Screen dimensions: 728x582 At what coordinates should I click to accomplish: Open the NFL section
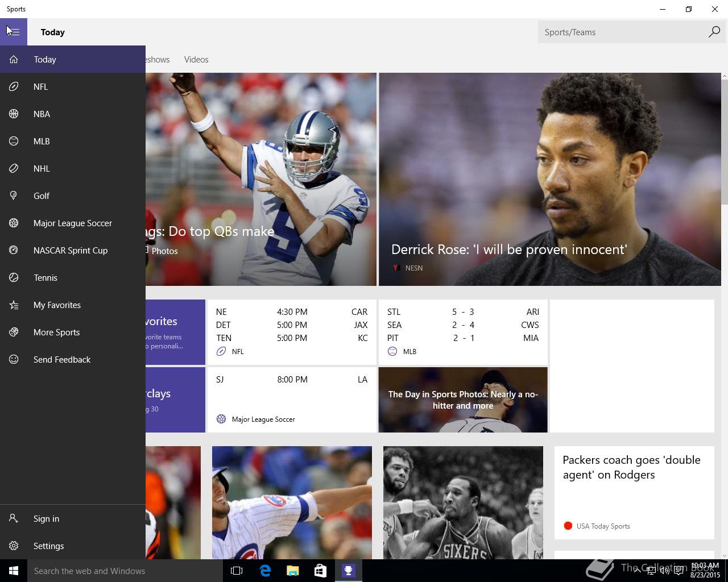tap(73, 86)
